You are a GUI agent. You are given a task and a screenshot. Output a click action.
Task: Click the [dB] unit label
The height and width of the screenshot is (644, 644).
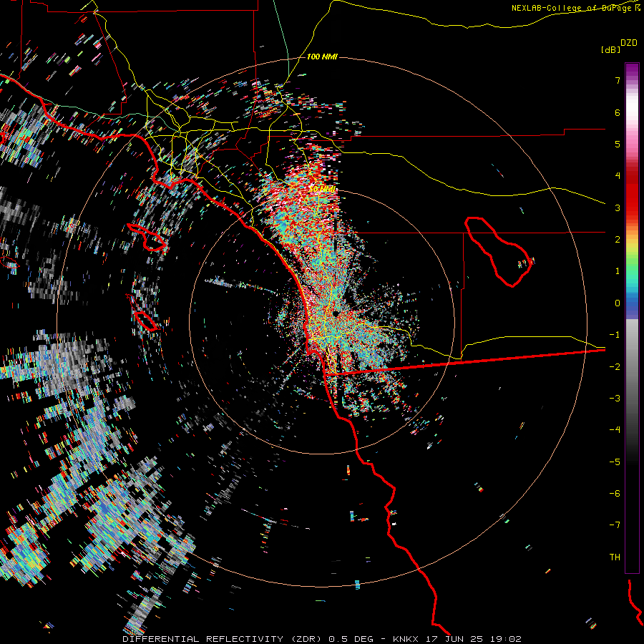(610, 49)
